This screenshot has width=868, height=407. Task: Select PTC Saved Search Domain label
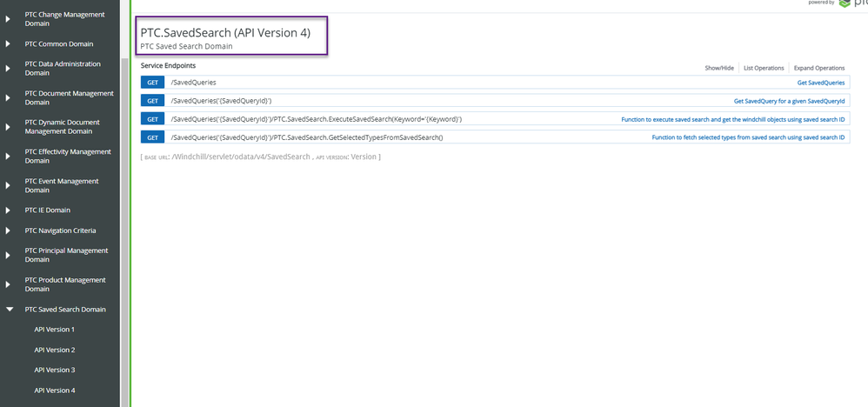click(x=65, y=310)
